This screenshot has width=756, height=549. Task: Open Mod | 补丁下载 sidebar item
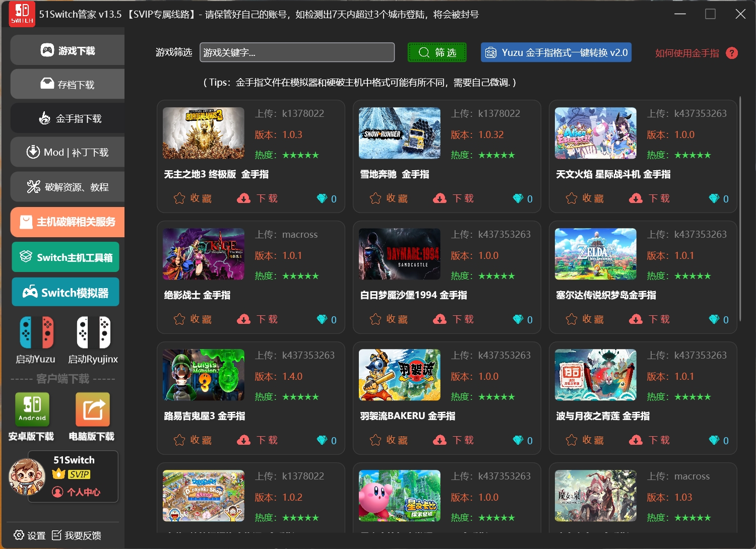click(x=68, y=152)
